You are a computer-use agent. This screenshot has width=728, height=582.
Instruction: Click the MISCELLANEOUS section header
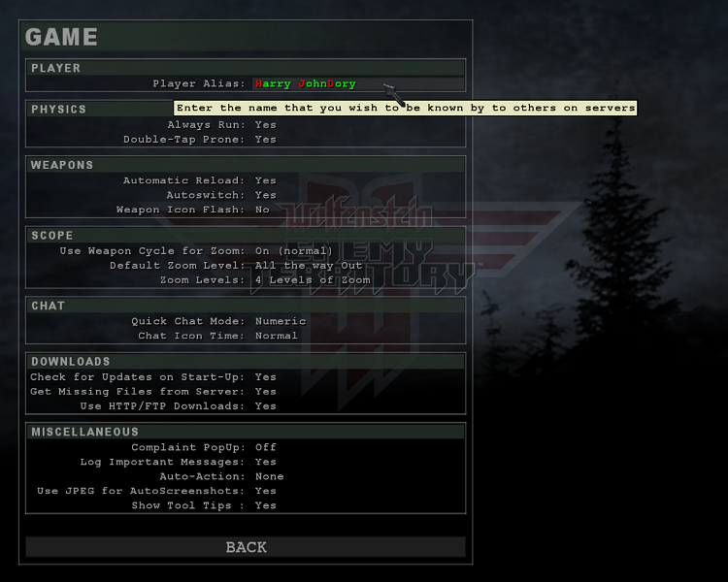246,432
